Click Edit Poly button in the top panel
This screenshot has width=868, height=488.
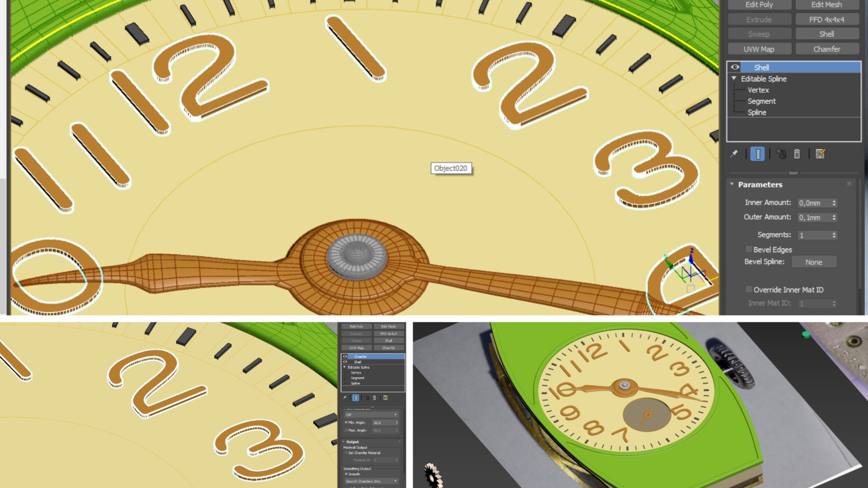[759, 5]
